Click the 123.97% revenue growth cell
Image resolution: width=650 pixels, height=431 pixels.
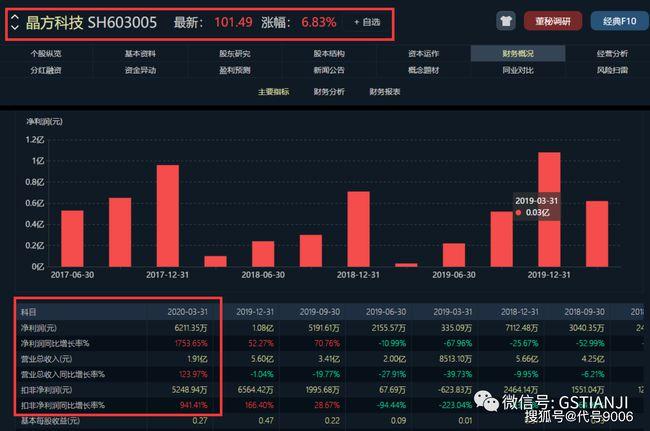[x=193, y=374]
